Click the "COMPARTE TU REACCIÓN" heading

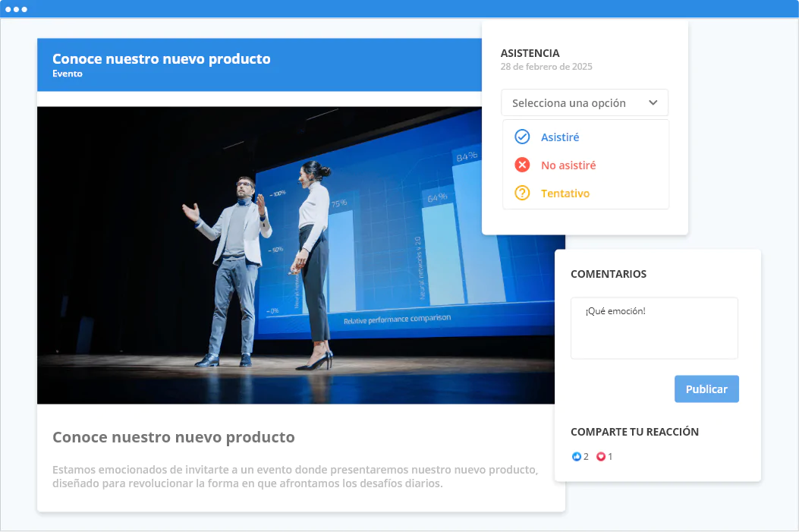coord(634,432)
